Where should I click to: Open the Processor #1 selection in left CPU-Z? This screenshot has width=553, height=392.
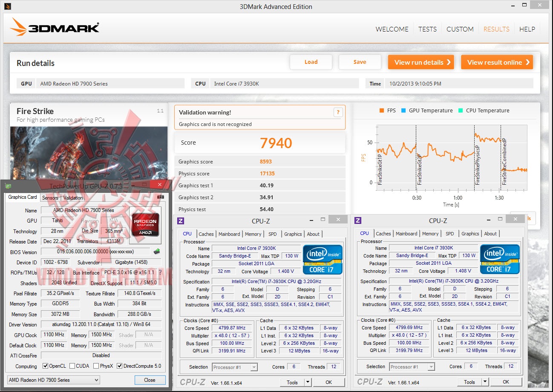pos(235,367)
